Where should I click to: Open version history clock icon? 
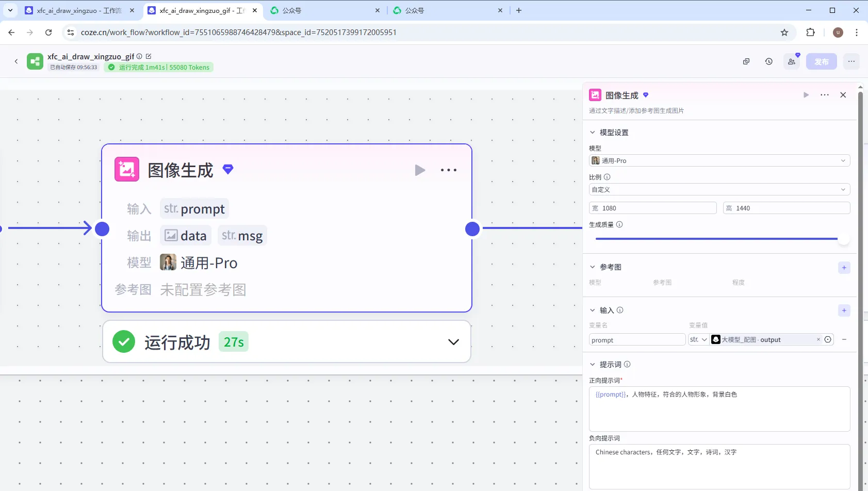pyautogui.click(x=769, y=61)
